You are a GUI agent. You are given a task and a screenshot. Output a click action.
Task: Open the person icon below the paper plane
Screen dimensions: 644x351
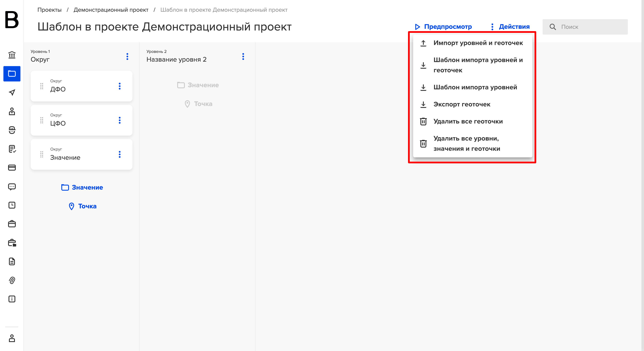(12, 111)
